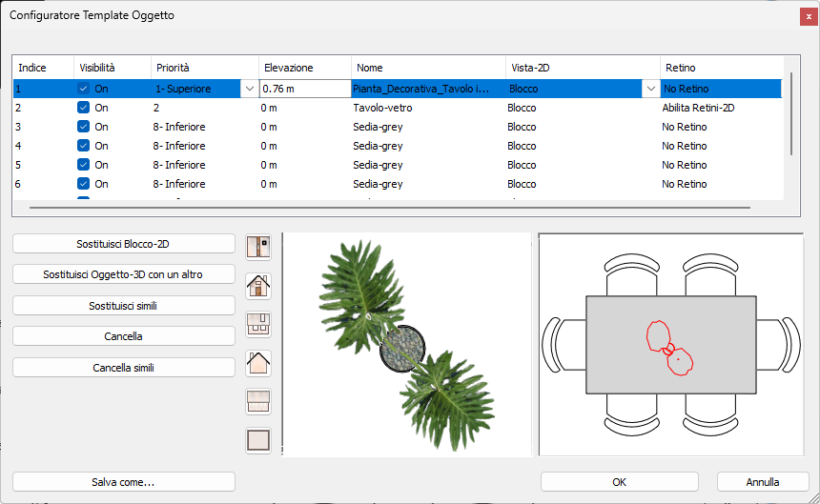Uncheck visibility for Tavolo-vetro row
Viewport: 820px width, 504px height.
point(83,108)
